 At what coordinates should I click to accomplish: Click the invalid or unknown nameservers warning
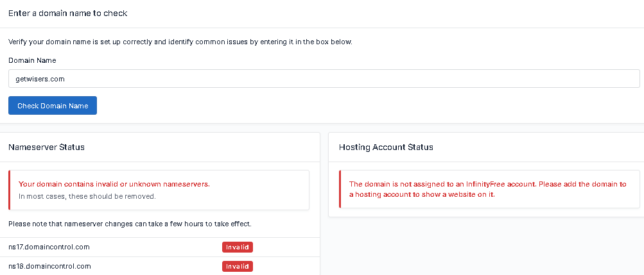[x=114, y=184]
